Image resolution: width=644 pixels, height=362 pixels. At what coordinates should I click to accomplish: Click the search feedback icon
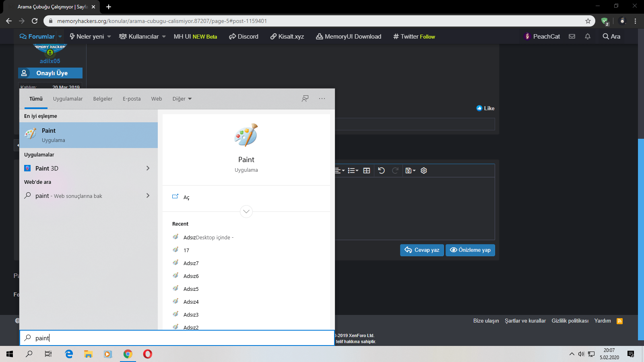click(305, 99)
